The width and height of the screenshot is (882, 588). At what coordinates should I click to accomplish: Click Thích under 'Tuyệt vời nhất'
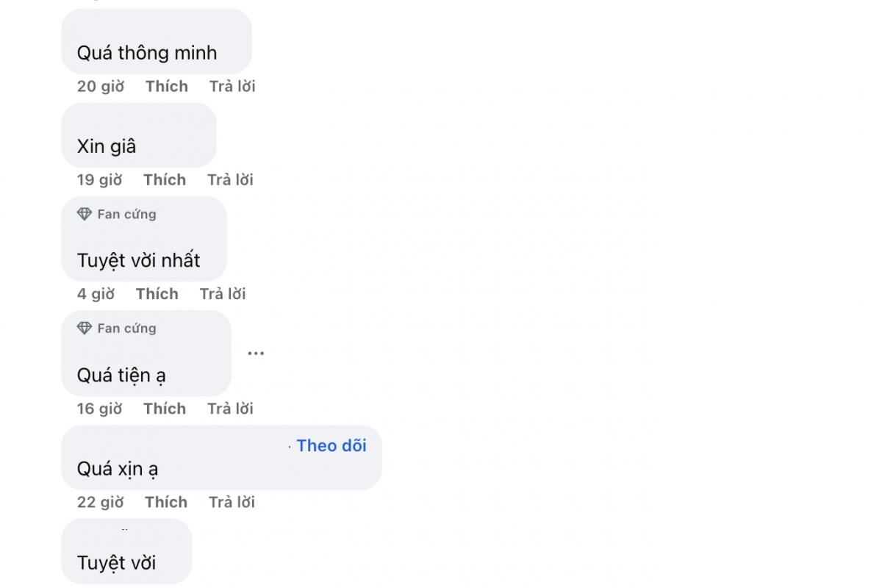pyautogui.click(x=157, y=294)
